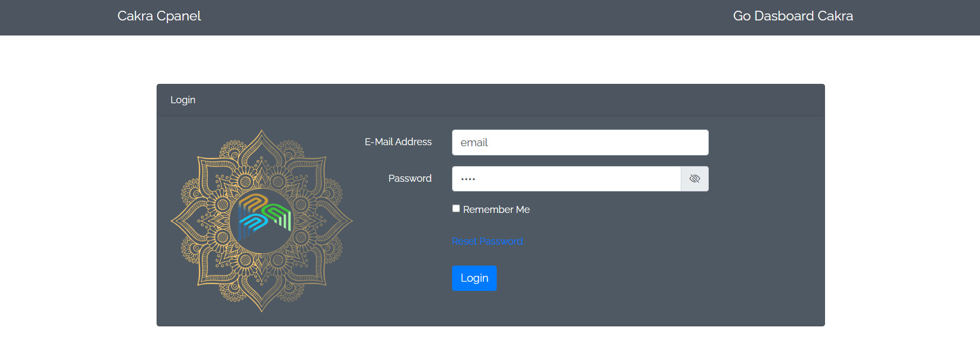This screenshot has width=980, height=364.
Task: Click the Login card header title
Action: click(183, 100)
